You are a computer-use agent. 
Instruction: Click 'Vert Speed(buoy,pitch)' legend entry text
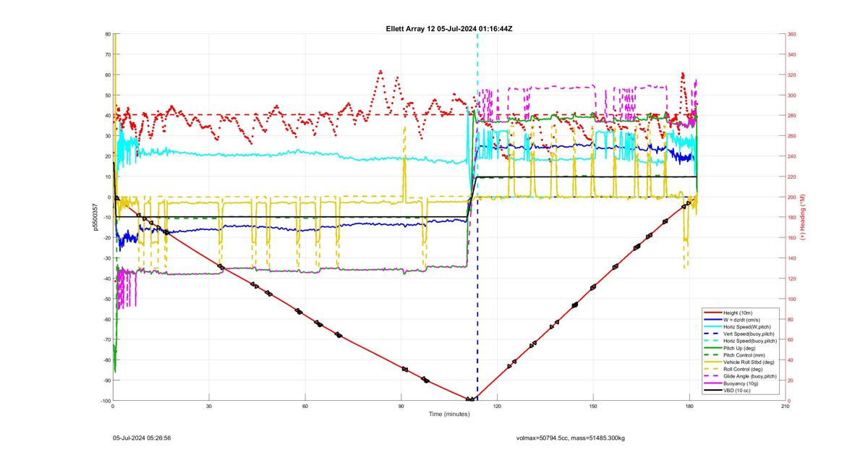(749, 334)
